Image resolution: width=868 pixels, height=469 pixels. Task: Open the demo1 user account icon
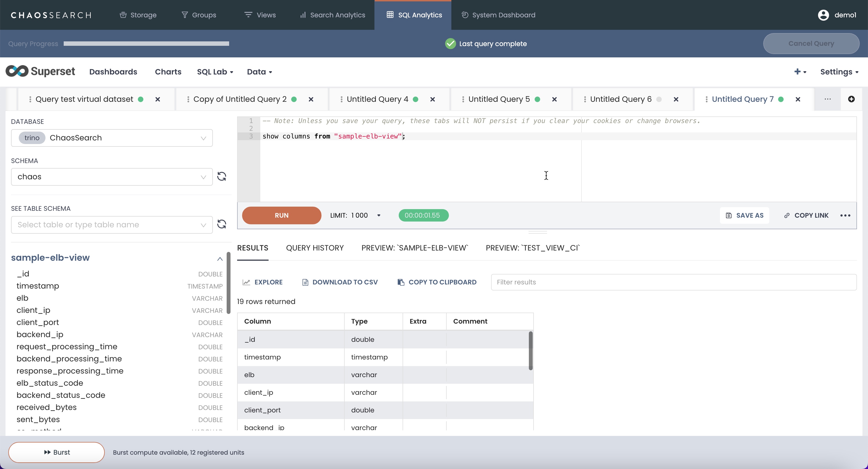[823, 15]
